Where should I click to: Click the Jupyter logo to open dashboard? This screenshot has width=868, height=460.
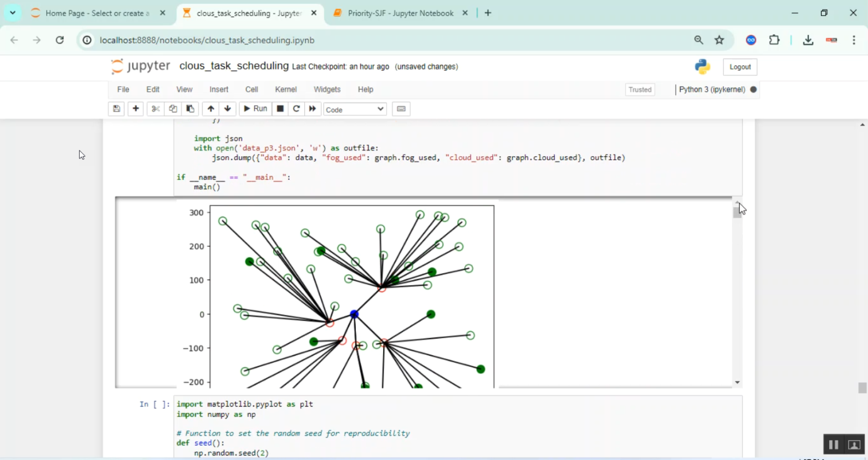[x=140, y=66]
